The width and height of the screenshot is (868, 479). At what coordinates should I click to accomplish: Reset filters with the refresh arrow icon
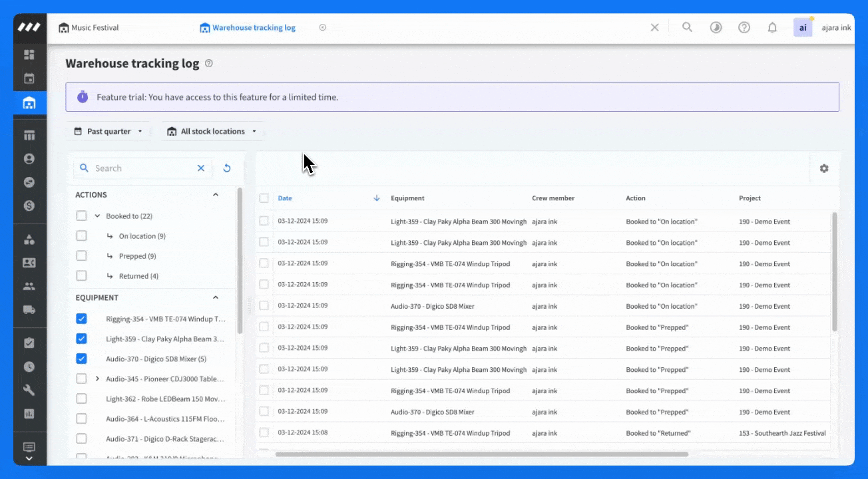[227, 168]
